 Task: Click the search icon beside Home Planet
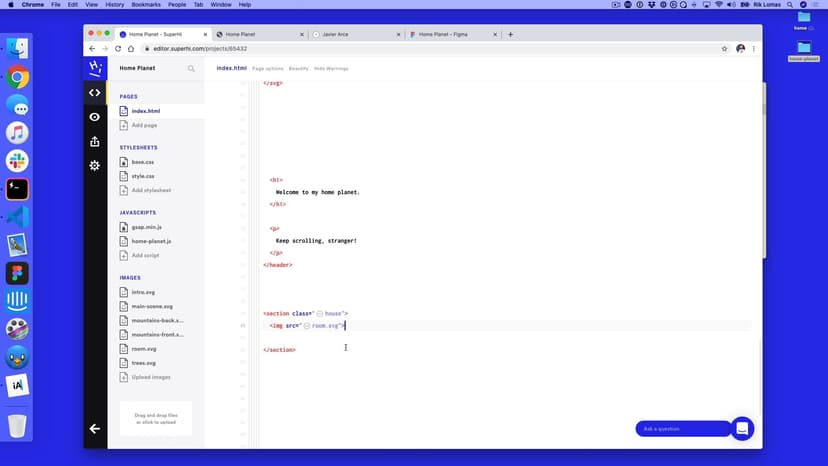[191, 69]
